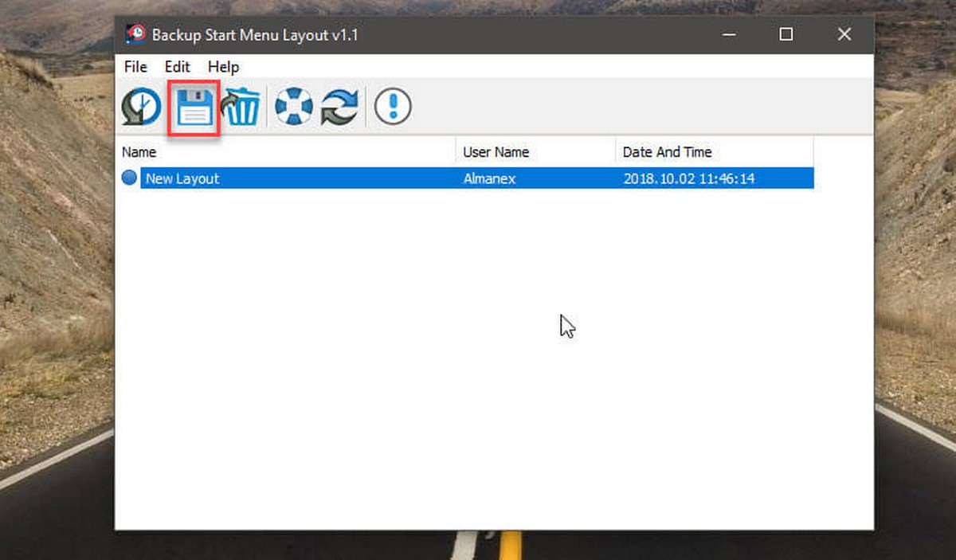The image size is (956, 560).
Task: Click the trash can delete backup icon
Action: pyautogui.click(x=240, y=107)
